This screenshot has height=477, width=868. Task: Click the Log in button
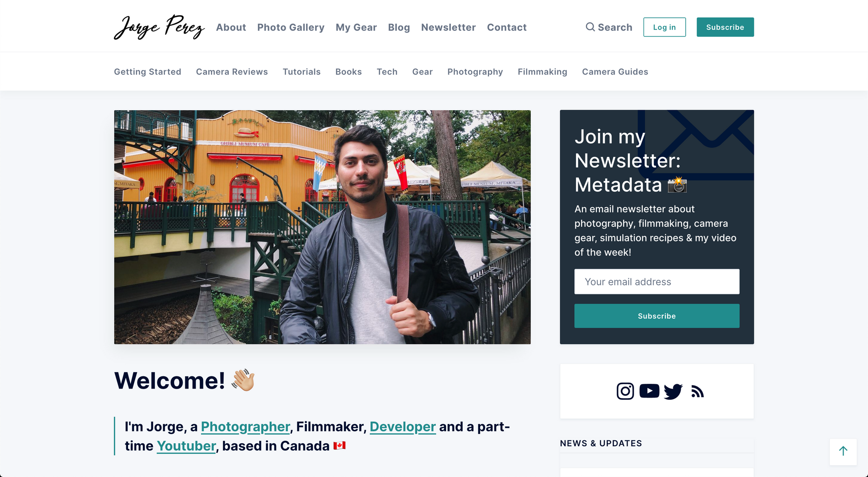664,27
